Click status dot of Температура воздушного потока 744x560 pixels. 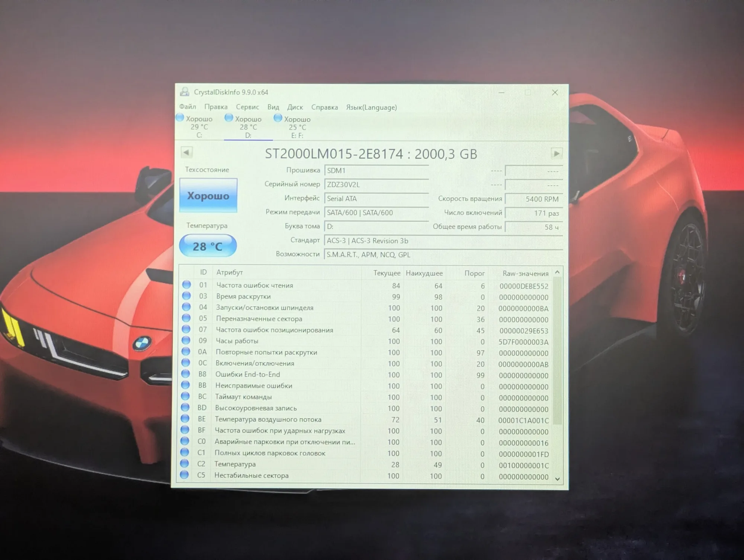(x=185, y=419)
